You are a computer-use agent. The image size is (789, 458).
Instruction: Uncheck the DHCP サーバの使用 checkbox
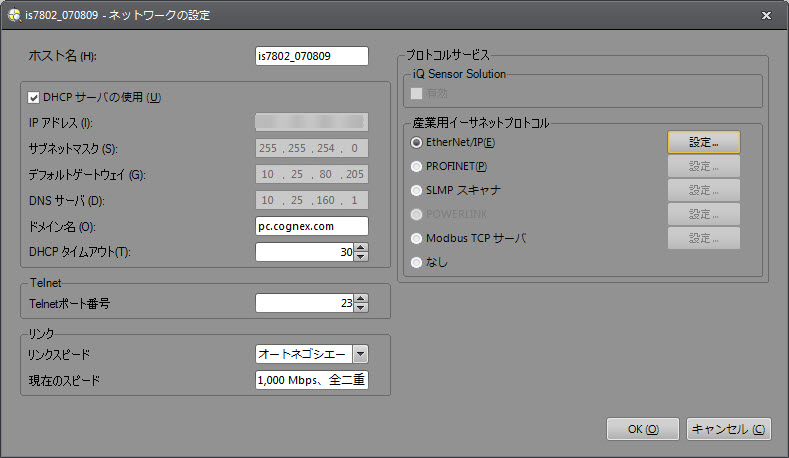click(34, 98)
